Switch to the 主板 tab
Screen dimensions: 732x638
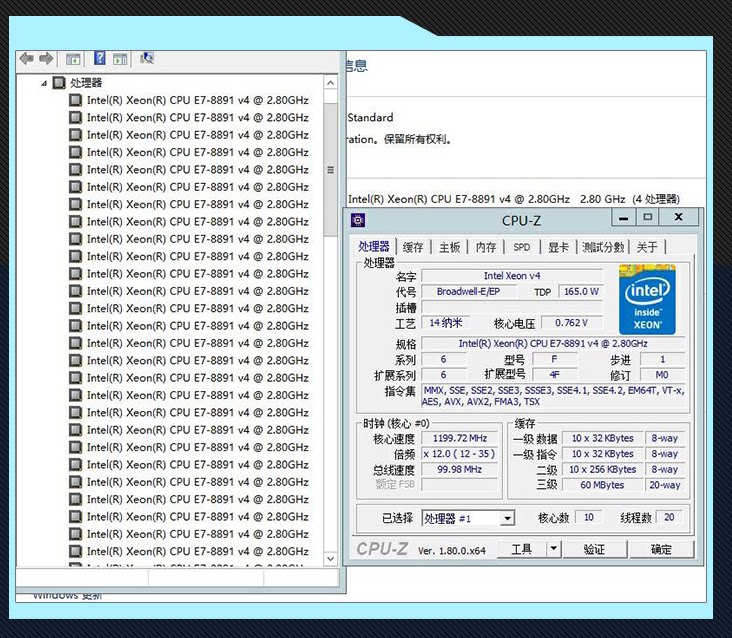tap(450, 247)
